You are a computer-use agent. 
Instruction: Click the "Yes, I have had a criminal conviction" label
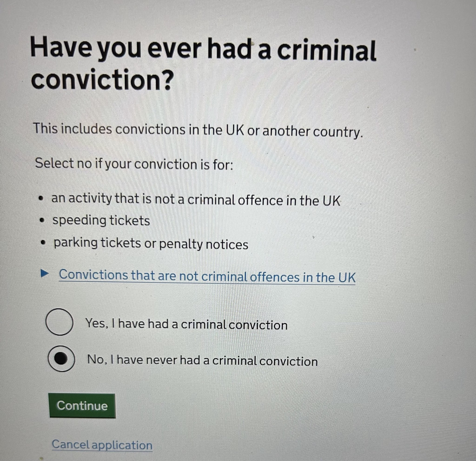(x=186, y=324)
